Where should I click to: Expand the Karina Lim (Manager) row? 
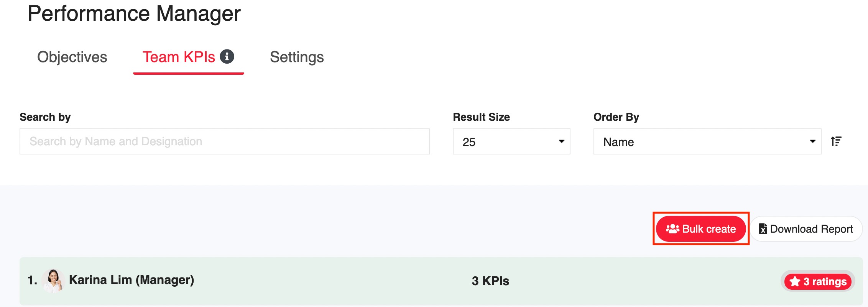pyautogui.click(x=441, y=281)
